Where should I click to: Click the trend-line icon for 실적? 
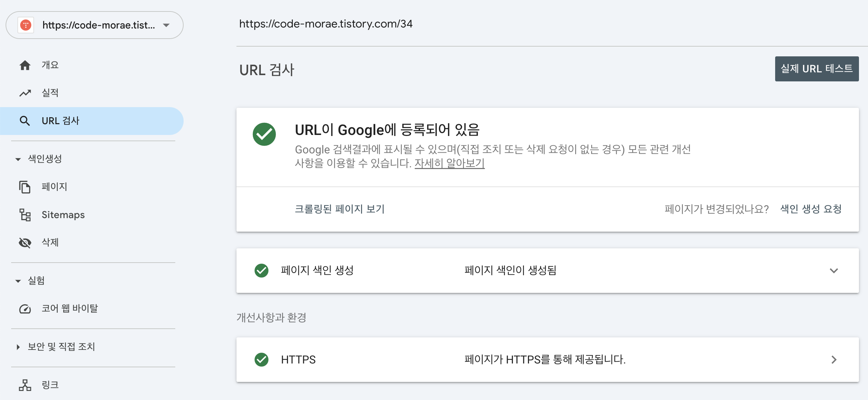coord(25,93)
